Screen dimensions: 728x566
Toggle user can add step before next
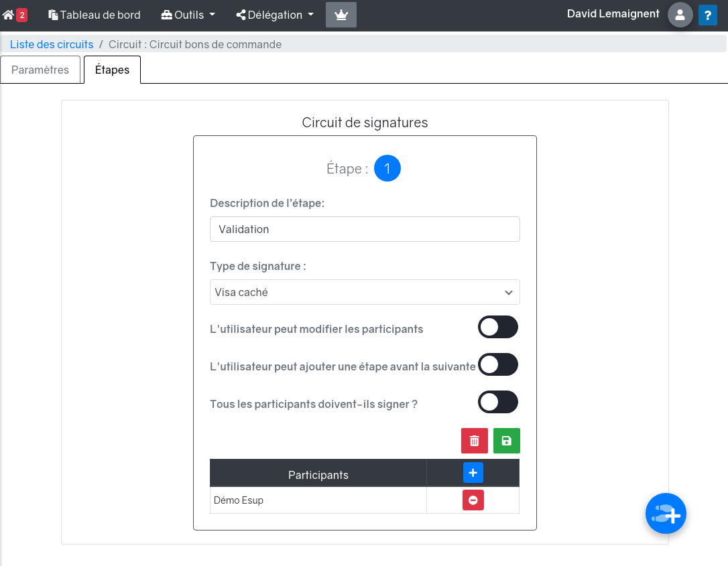[x=498, y=365]
